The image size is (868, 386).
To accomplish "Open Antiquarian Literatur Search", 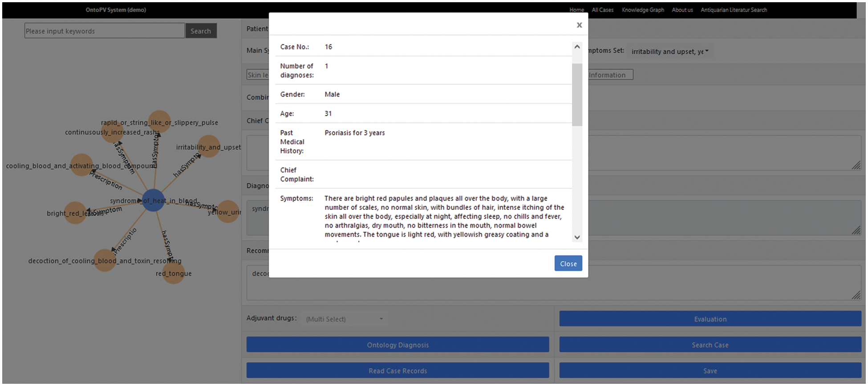I will tap(734, 10).
